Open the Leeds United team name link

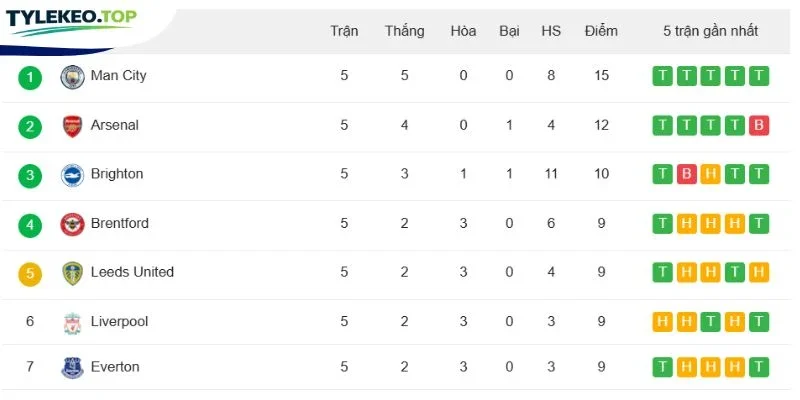(132, 272)
